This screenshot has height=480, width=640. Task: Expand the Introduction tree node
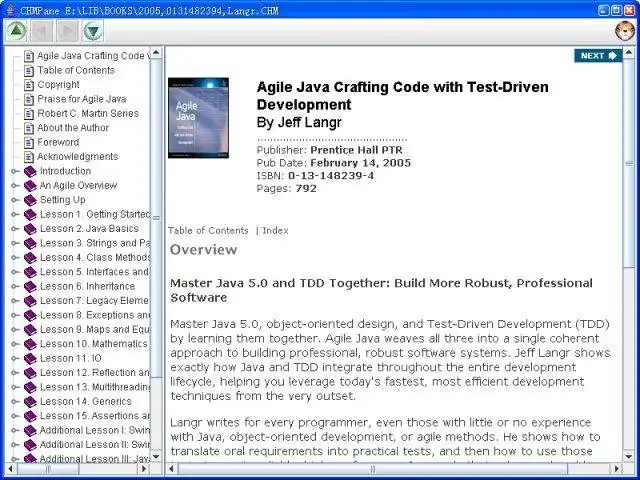coord(15,171)
